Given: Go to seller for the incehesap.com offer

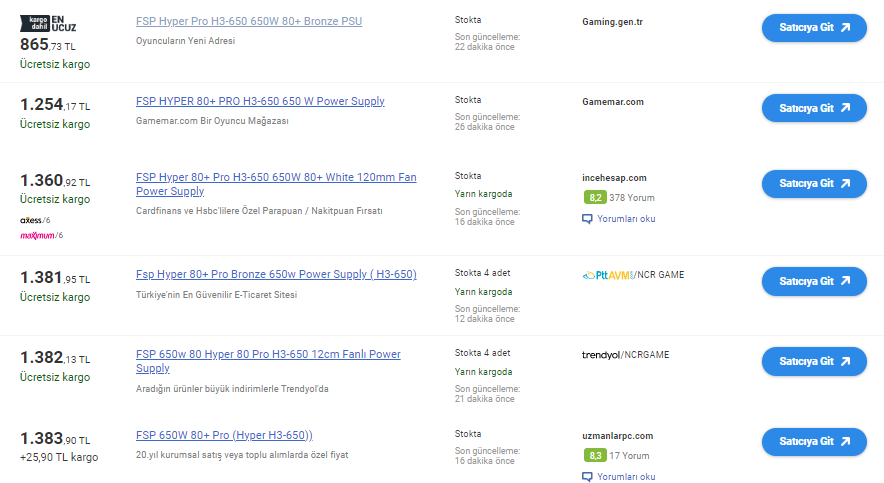Looking at the screenshot, I should tap(813, 184).
